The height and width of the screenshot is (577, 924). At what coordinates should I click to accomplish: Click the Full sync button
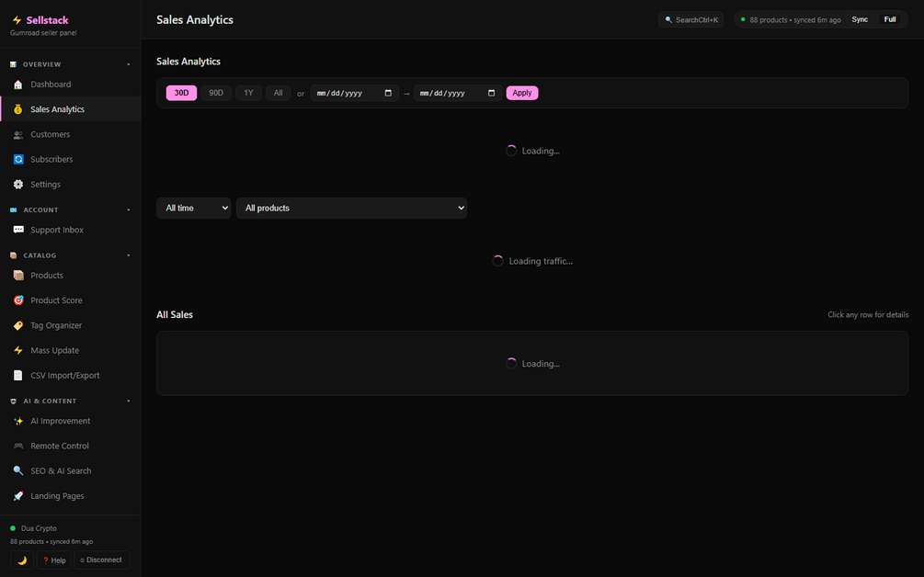click(890, 19)
